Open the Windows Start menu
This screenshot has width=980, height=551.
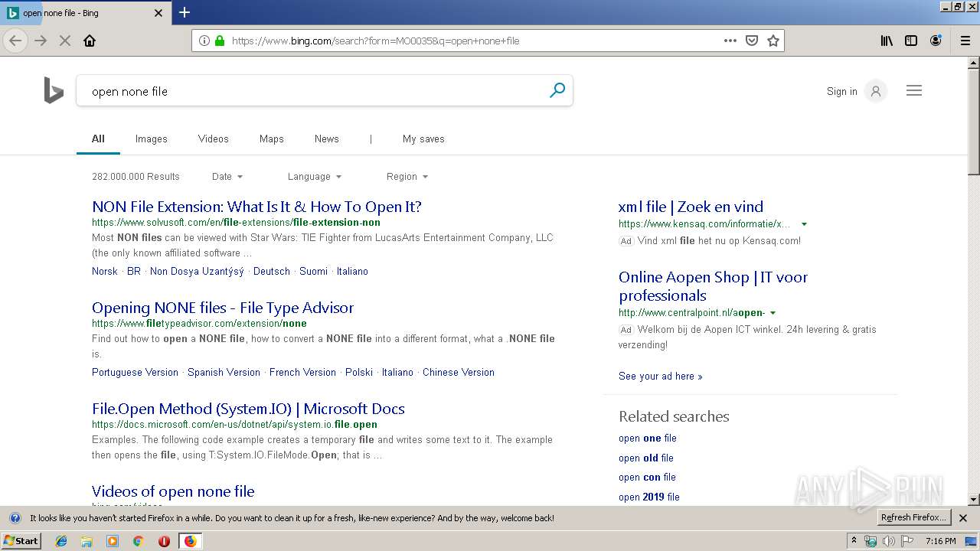click(21, 541)
